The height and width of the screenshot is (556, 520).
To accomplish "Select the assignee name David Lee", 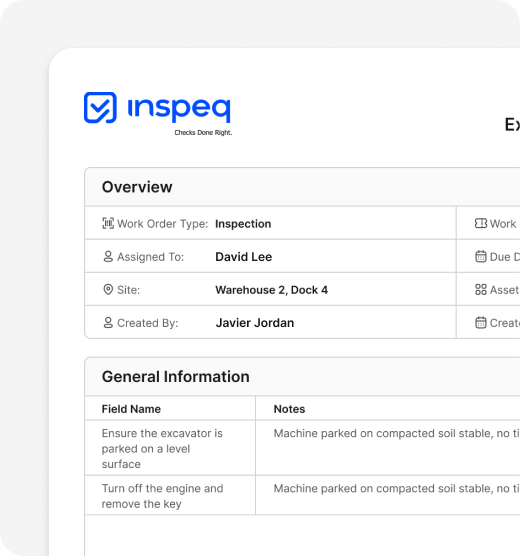I will [244, 257].
